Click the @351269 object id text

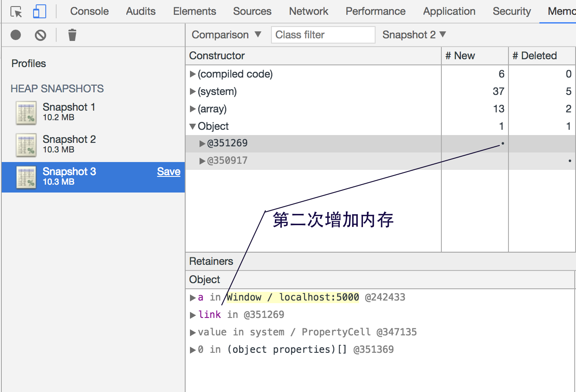tap(227, 143)
